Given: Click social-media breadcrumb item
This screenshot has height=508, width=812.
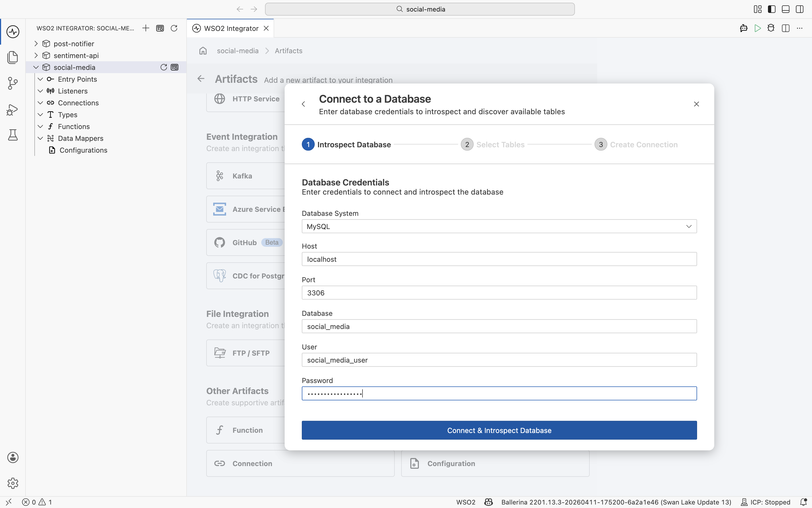Looking at the screenshot, I should 238,51.
